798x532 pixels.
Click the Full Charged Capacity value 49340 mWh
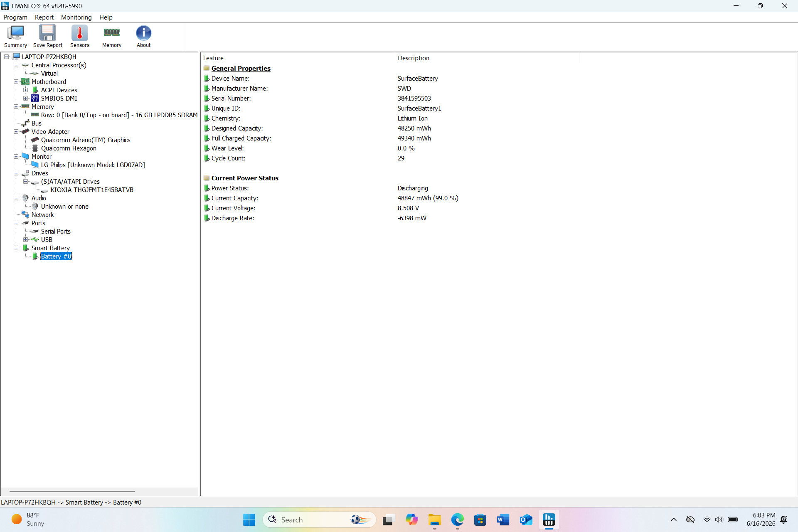[x=414, y=138]
